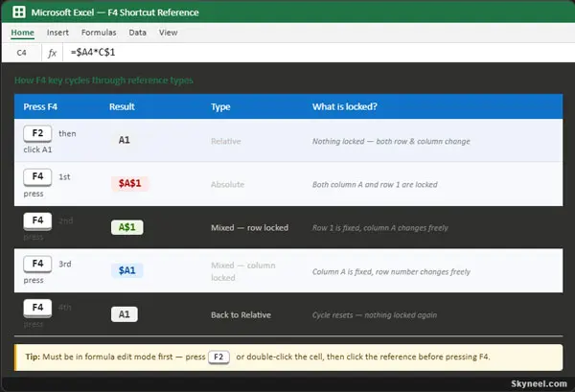The width and height of the screenshot is (575, 392).
Task: Open the Formulas tab
Action: (99, 33)
